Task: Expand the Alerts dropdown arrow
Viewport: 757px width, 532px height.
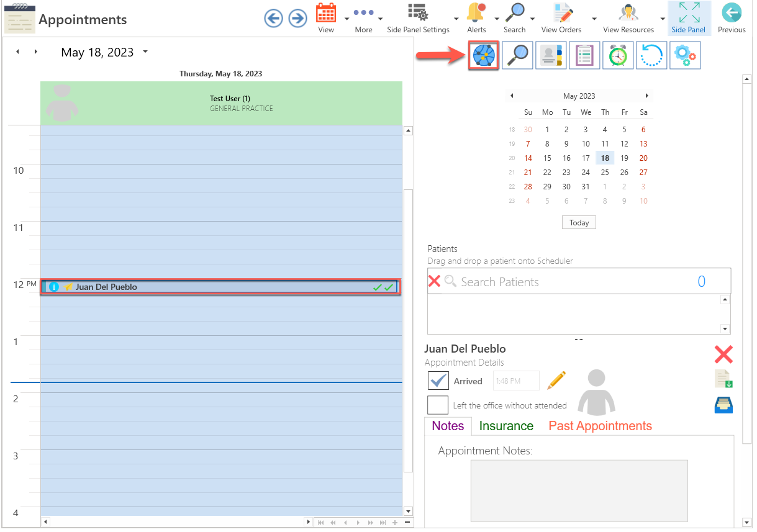Action: coord(496,18)
